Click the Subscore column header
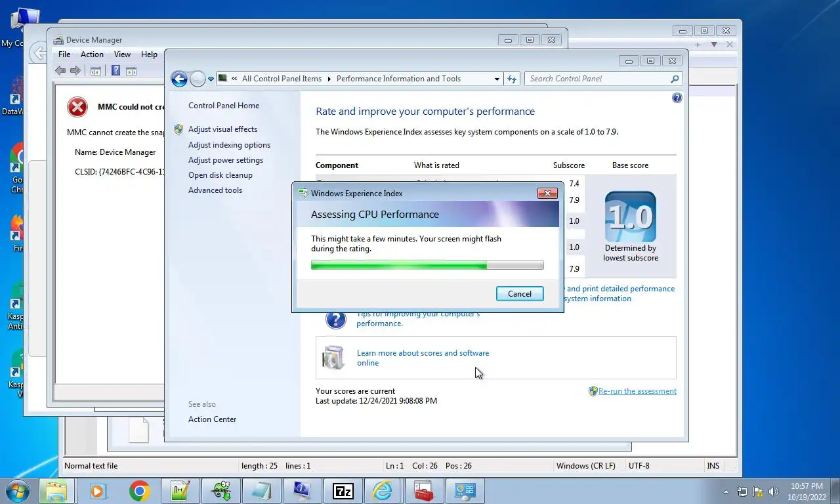840x504 pixels. pyautogui.click(x=569, y=165)
